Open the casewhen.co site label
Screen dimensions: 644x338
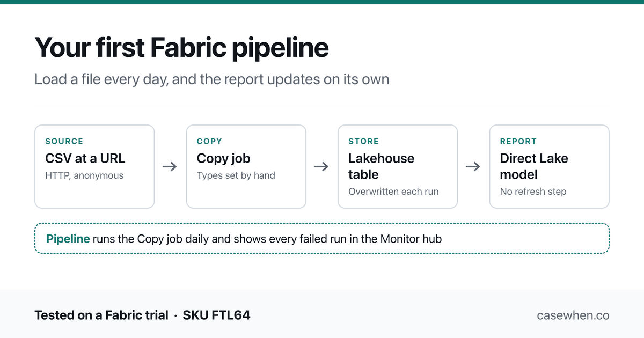pyautogui.click(x=573, y=315)
